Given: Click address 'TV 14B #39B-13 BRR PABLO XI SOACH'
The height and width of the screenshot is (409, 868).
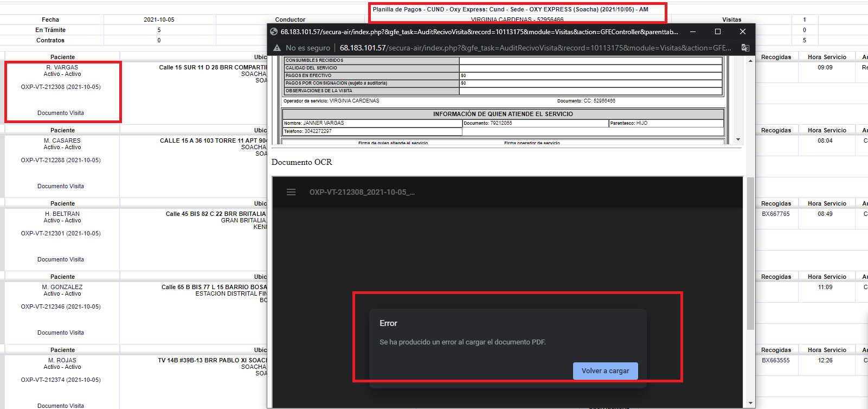Looking at the screenshot, I should click(x=213, y=360).
